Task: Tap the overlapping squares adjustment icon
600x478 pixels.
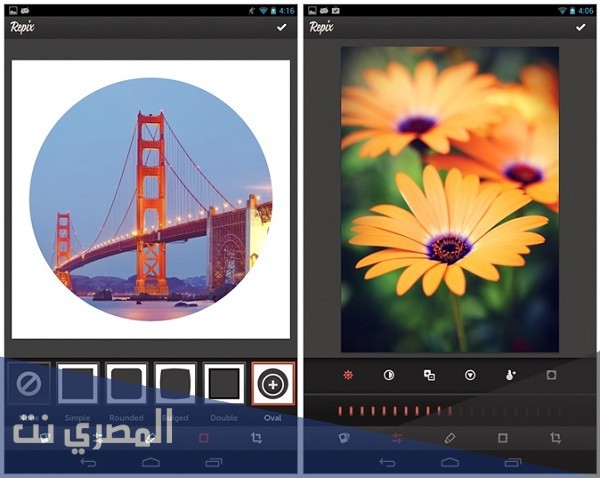Action: [429, 375]
